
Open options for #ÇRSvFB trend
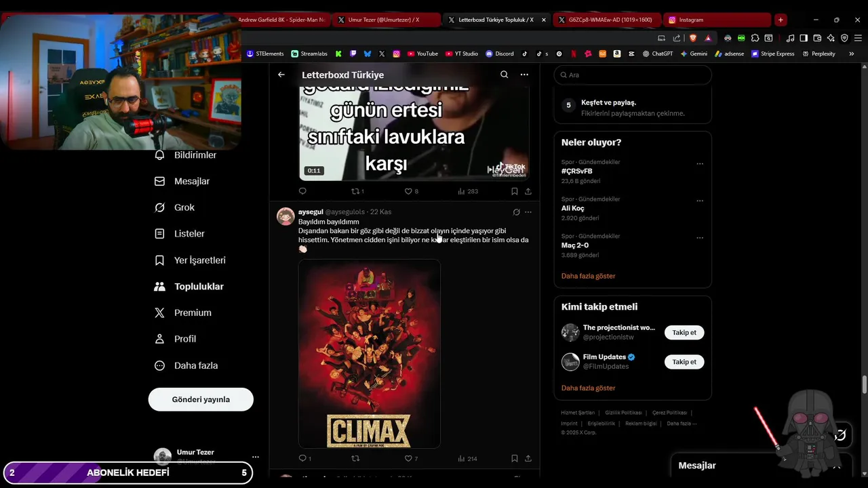(x=700, y=163)
